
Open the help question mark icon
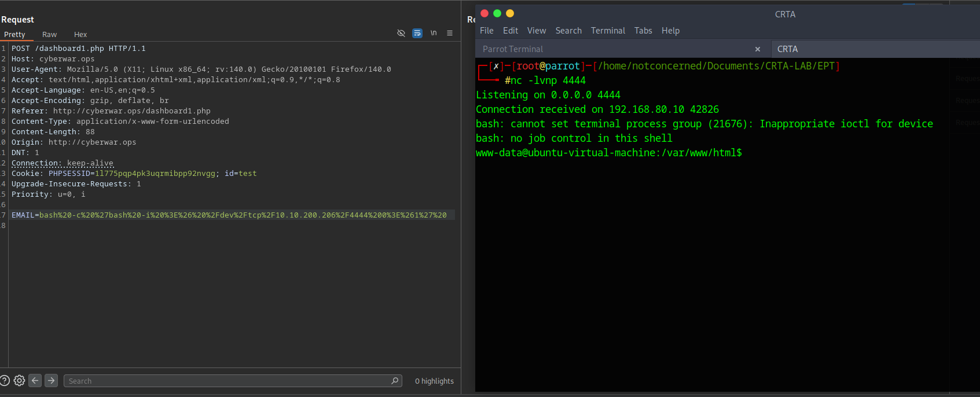[x=5, y=381]
